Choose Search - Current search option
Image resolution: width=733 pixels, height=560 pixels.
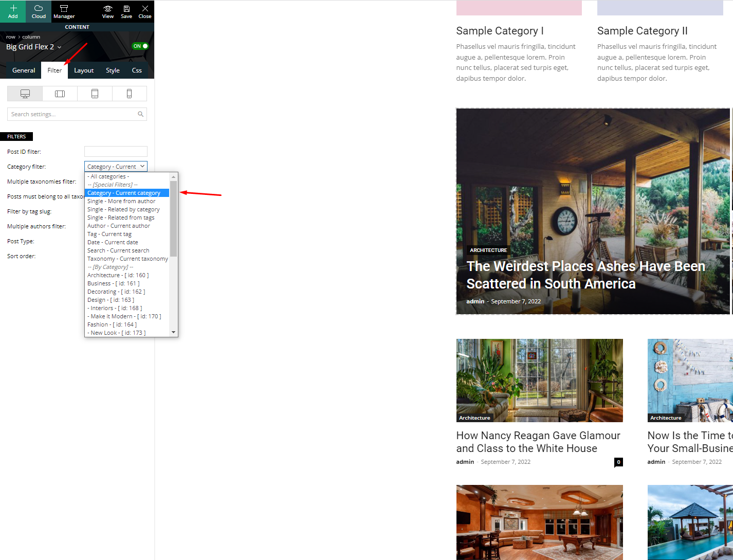[127, 250]
